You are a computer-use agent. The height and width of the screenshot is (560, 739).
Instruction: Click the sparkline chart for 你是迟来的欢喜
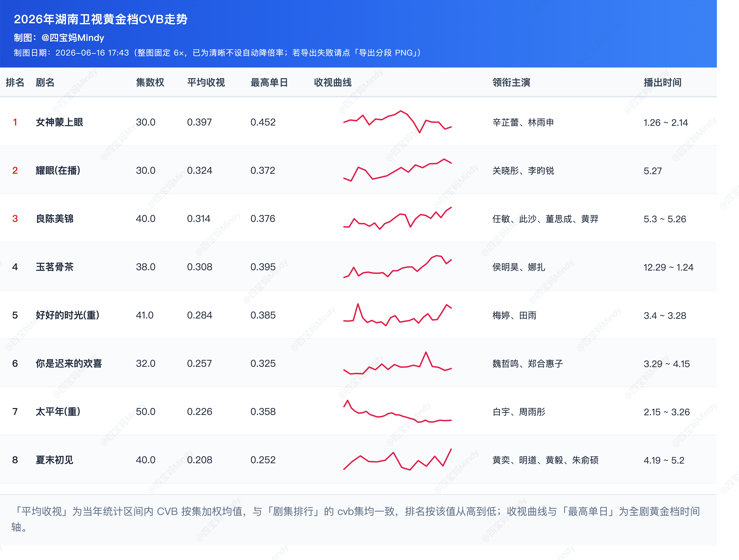(398, 363)
